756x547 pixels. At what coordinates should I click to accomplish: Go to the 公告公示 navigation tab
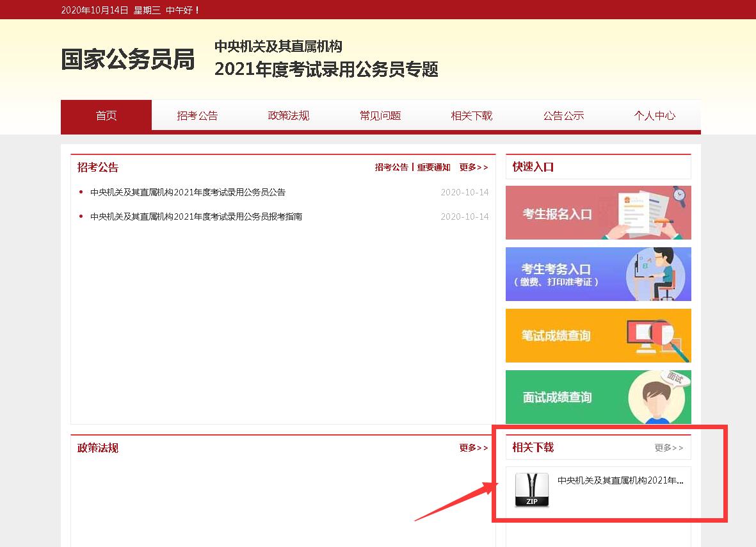pyautogui.click(x=563, y=116)
